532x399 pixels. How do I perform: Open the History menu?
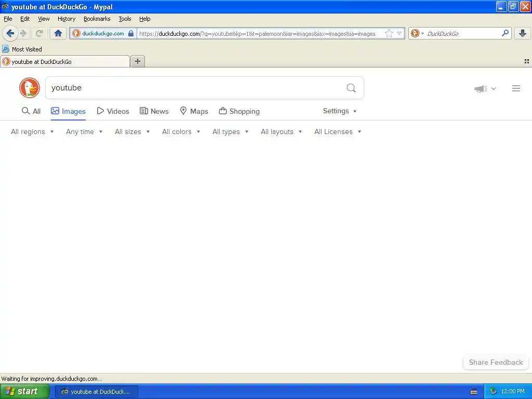coord(66,19)
